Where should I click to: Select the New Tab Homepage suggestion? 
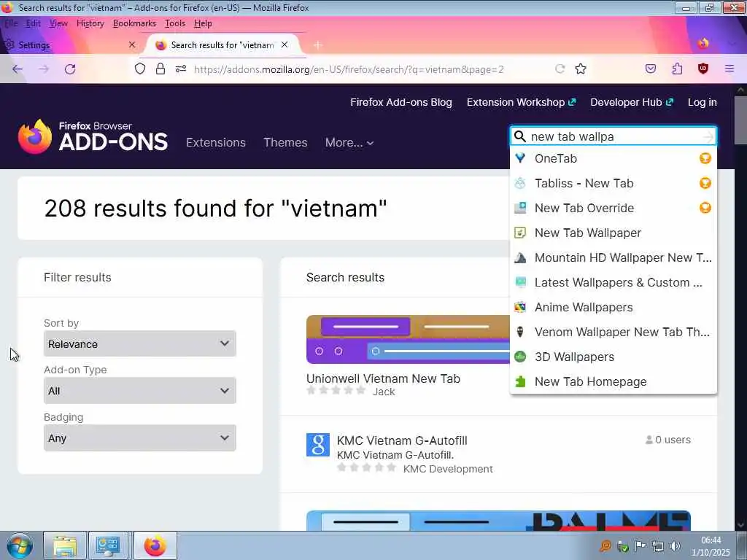point(613,381)
